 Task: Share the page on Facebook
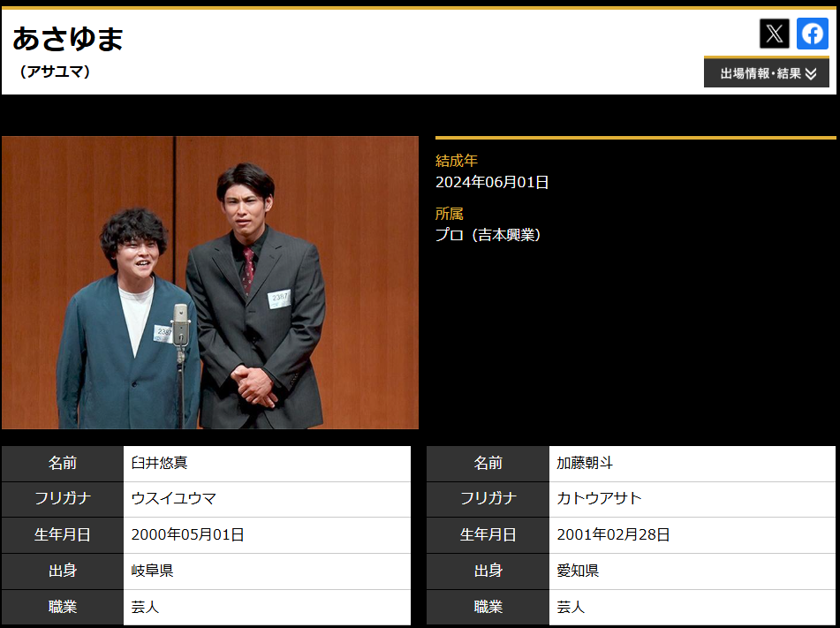[813, 34]
